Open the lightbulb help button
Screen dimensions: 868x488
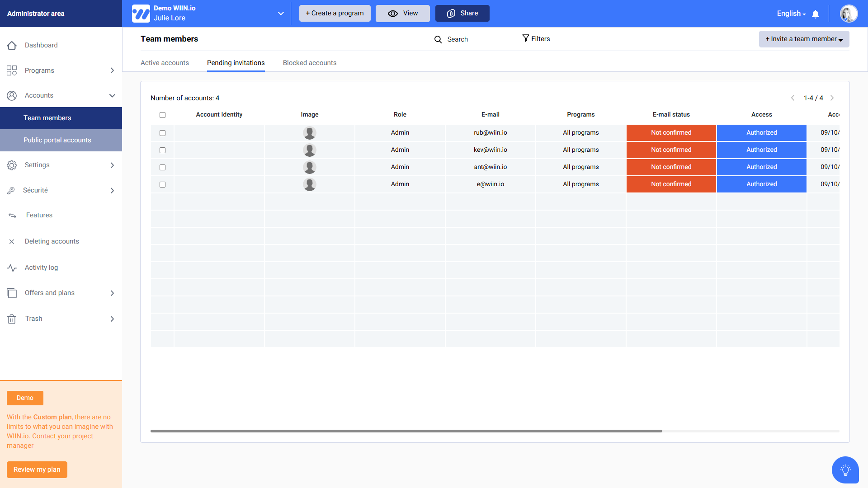845,470
